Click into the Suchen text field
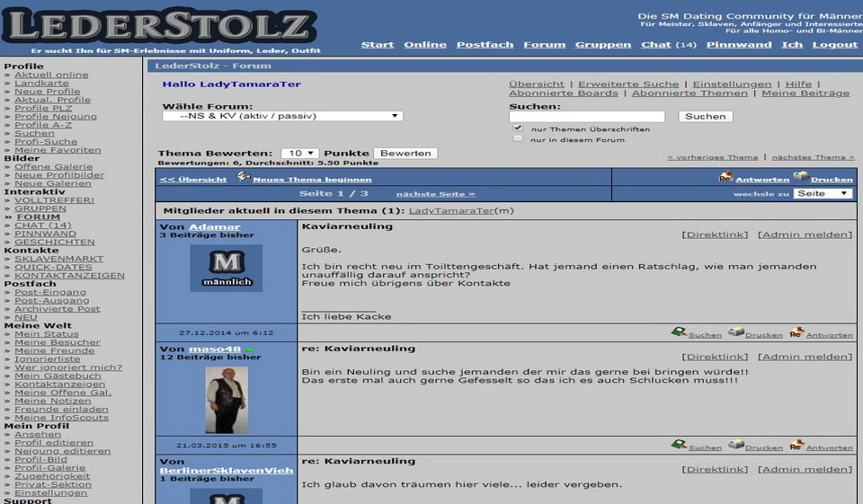Screen dimensions: 863x504 pos(586,117)
